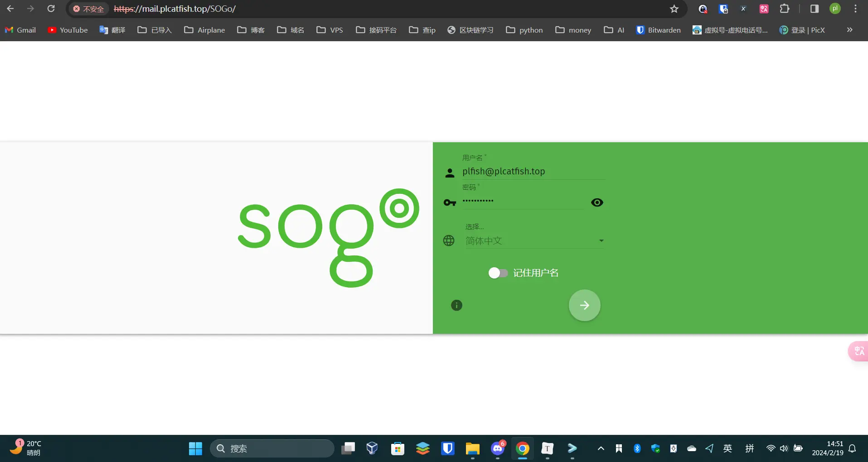Image resolution: width=868 pixels, height=462 pixels.
Task: Open the 区块链学习 bookmark
Action: click(470, 30)
